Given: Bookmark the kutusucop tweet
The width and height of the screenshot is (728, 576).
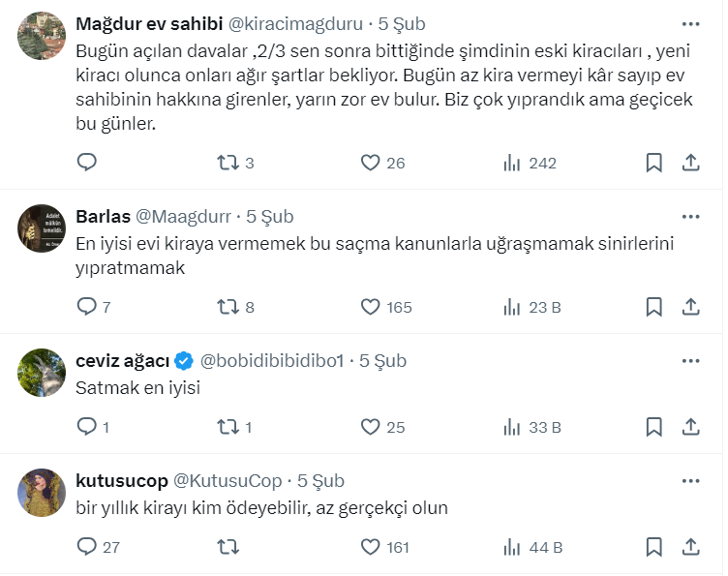Looking at the screenshot, I should [654, 547].
